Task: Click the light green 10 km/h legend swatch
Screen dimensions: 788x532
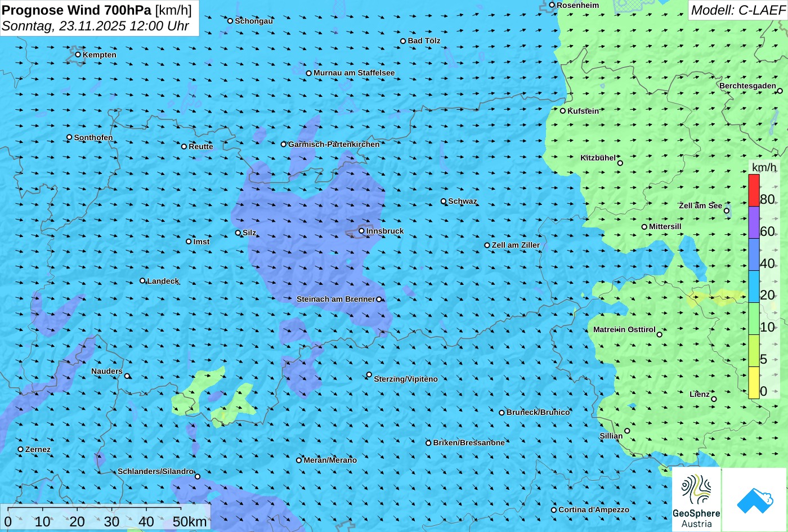Action: 754,319
